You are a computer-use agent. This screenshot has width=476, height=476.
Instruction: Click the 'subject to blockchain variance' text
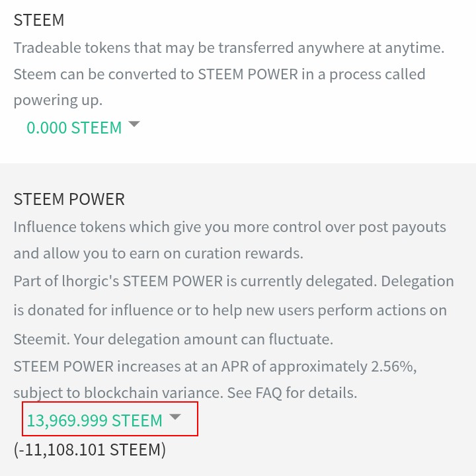117,393
